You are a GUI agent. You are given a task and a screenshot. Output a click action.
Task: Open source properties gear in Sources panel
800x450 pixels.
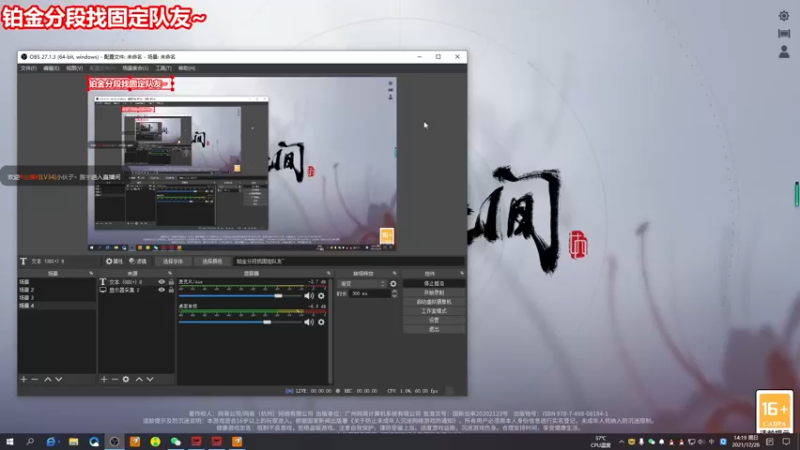point(126,379)
